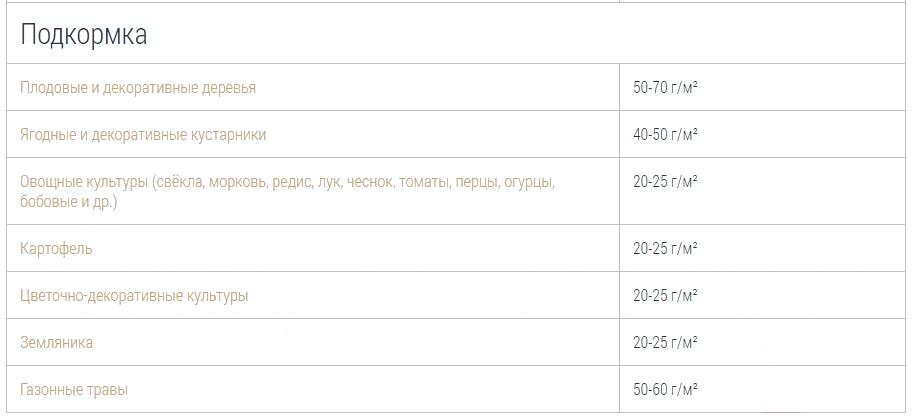Select the 20-25 г/м² value for Картофель
The height and width of the screenshot is (416, 912).
pos(665,249)
